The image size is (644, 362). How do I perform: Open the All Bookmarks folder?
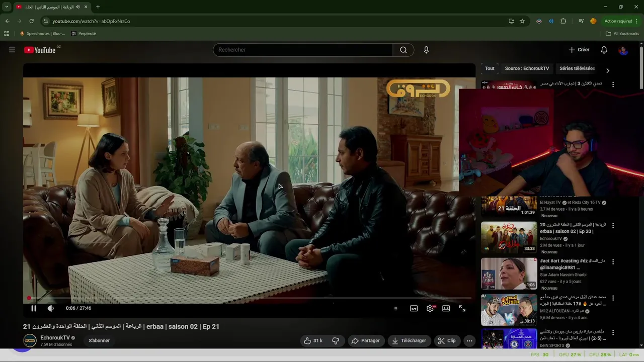click(x=622, y=34)
